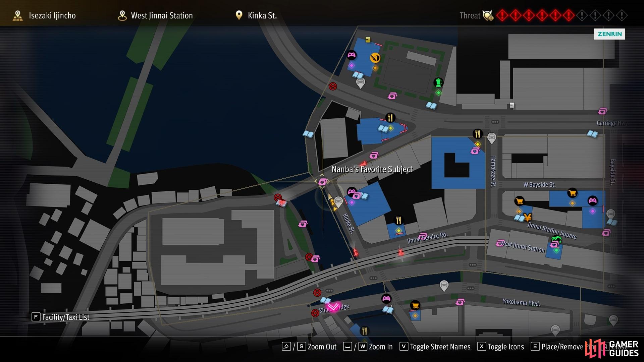
Task: Click the Threat level diamond meter
Action: click(562, 15)
